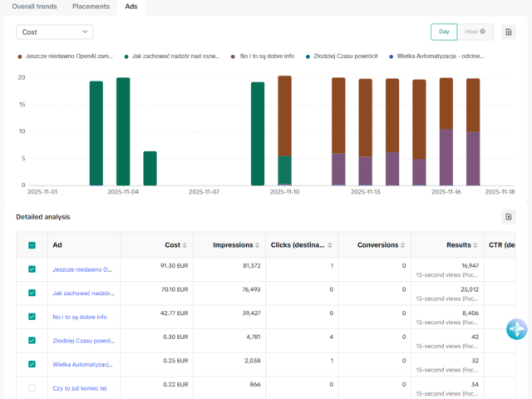Click sort arrows on Clicks (destination) column
This screenshot has width=532, height=399.
click(x=331, y=245)
